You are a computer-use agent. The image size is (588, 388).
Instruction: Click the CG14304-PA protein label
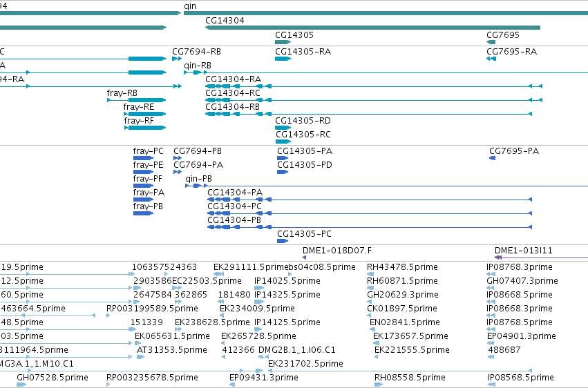pos(235,193)
